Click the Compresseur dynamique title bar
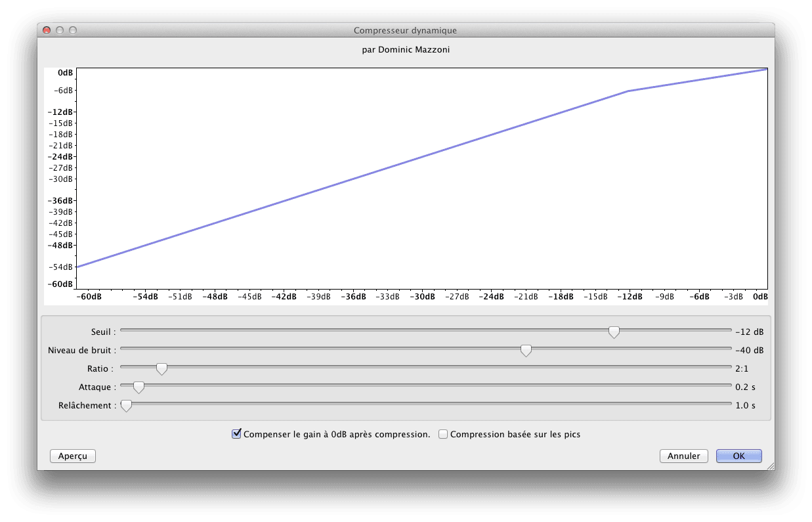The height and width of the screenshot is (522, 812). [405, 30]
